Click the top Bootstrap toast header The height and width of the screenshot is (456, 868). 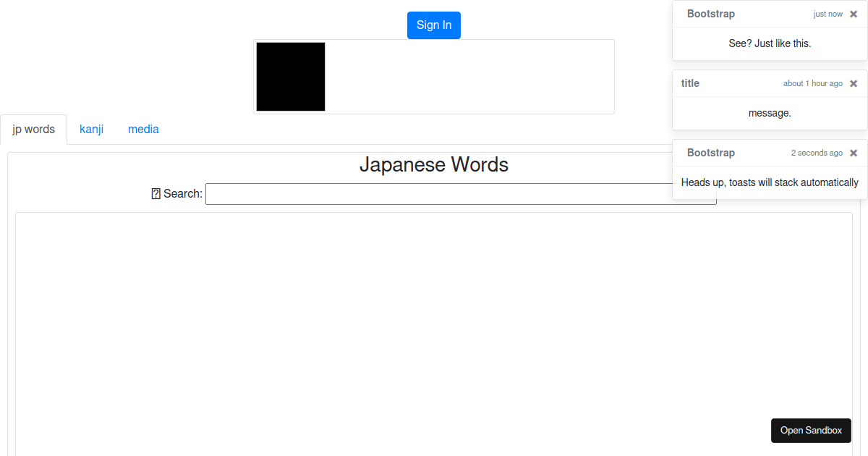pos(710,13)
